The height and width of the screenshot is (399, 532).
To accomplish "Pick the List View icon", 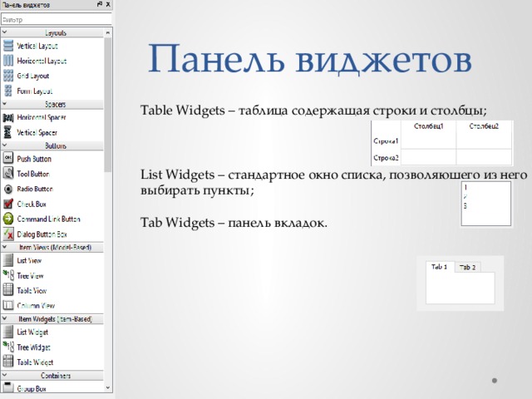I will [8, 260].
